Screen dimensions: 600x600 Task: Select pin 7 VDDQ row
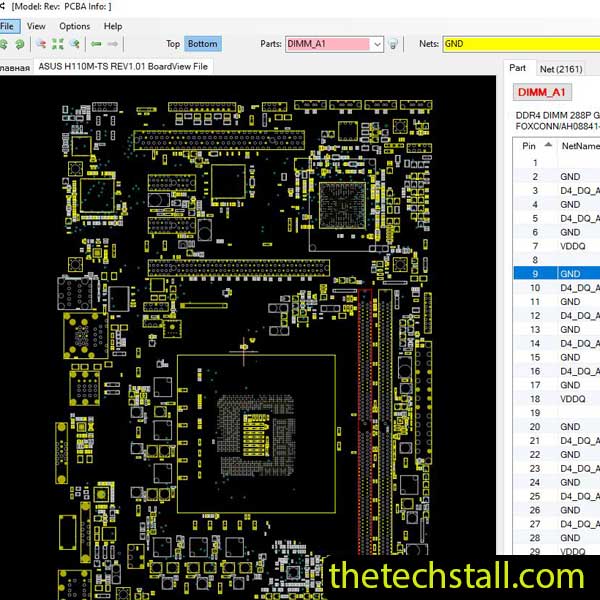click(557, 246)
